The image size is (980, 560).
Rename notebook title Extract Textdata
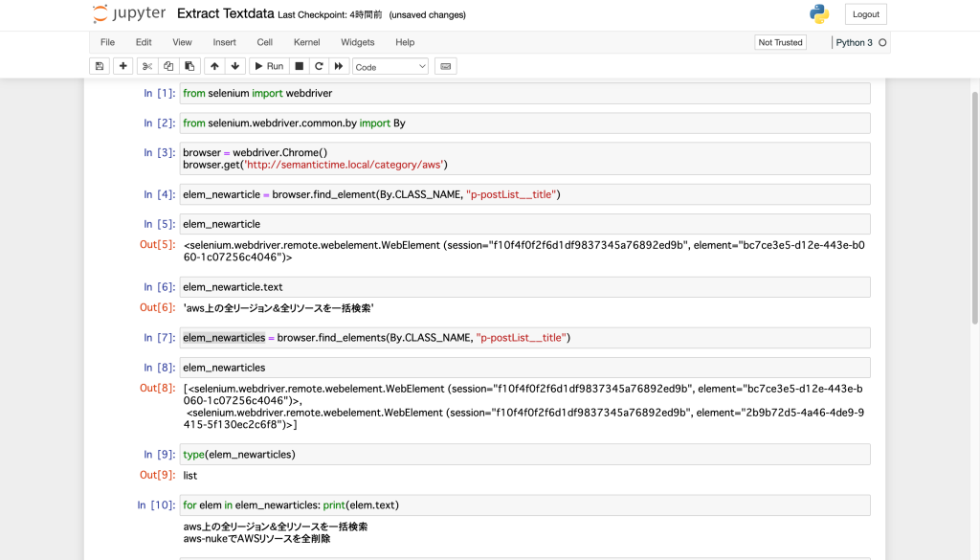pos(225,14)
